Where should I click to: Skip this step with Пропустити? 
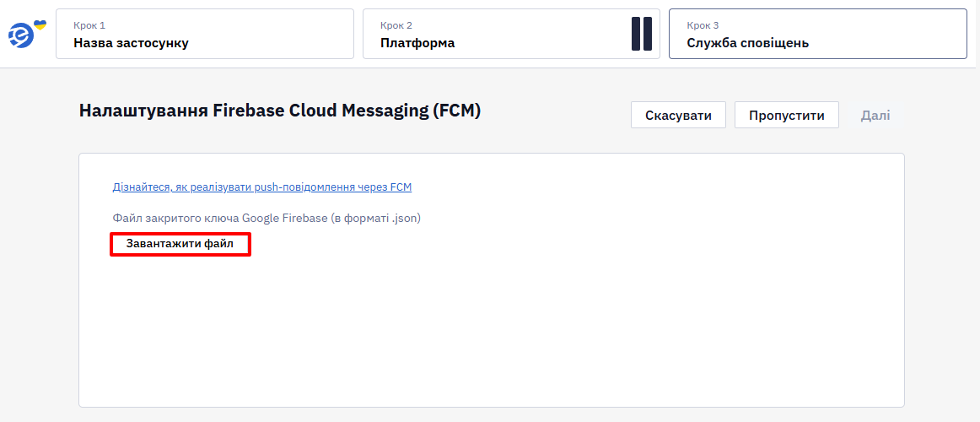pos(786,115)
